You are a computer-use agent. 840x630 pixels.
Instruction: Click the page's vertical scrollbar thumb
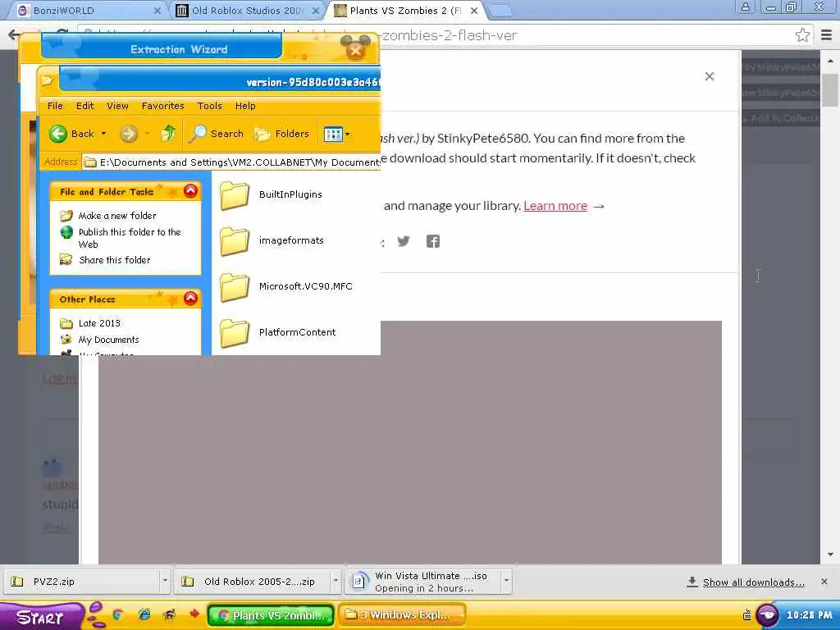(x=830, y=89)
